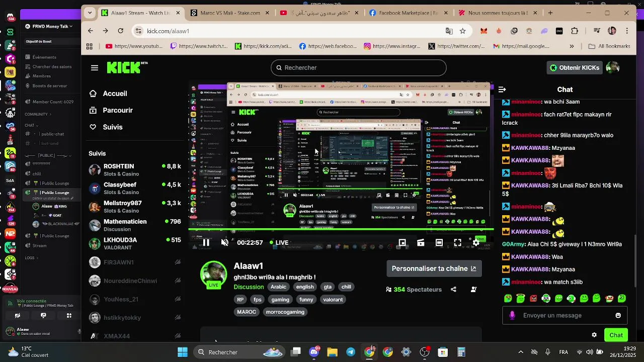The height and width of the screenshot is (362, 644).
Task: Show hidden bookmarks with the double chevron
Action: (572, 46)
